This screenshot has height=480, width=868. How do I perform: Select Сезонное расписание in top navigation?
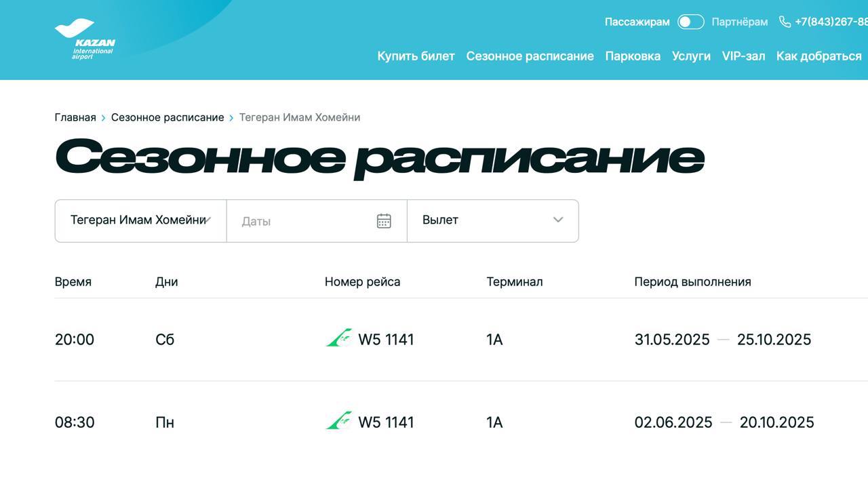pos(530,56)
